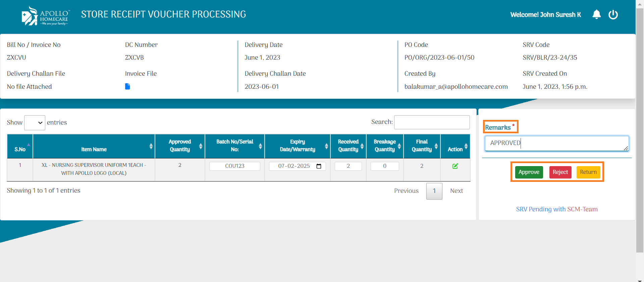Click the green edit action icon
The width and height of the screenshot is (644, 282).
point(455,166)
